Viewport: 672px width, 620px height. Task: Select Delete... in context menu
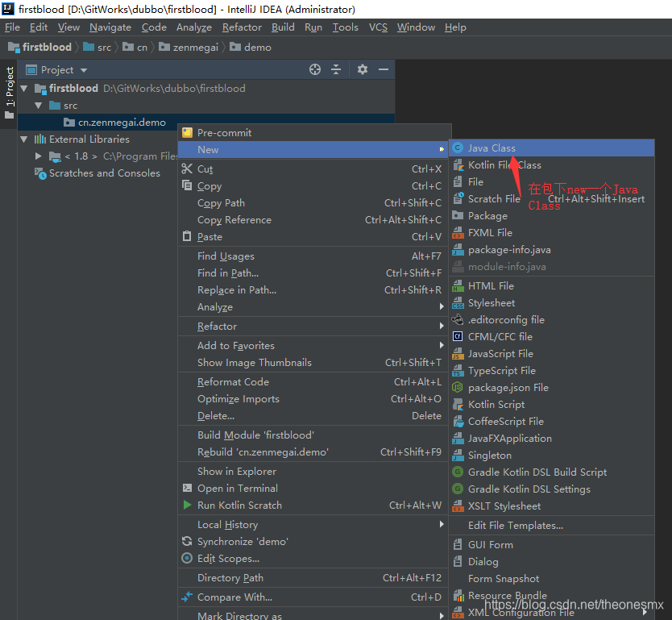[x=313, y=415]
